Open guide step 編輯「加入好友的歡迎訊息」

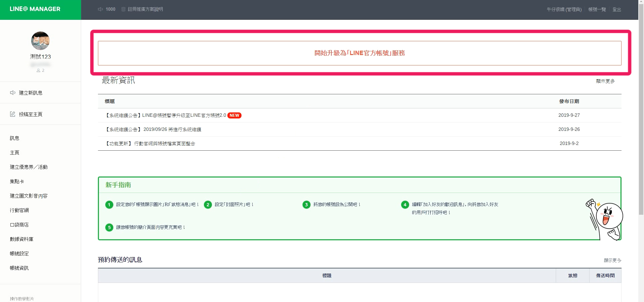(455, 208)
